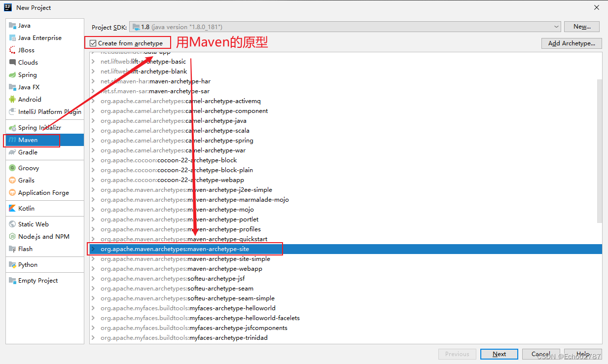
Task: Select the Maven project type
Action: [x=45, y=140]
